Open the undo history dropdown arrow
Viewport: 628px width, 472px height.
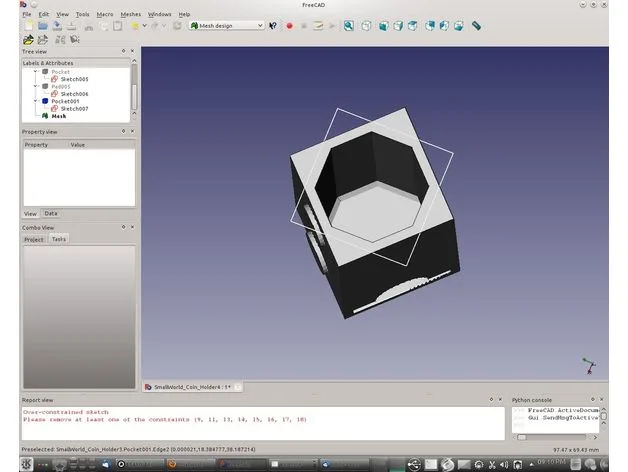tap(144, 26)
